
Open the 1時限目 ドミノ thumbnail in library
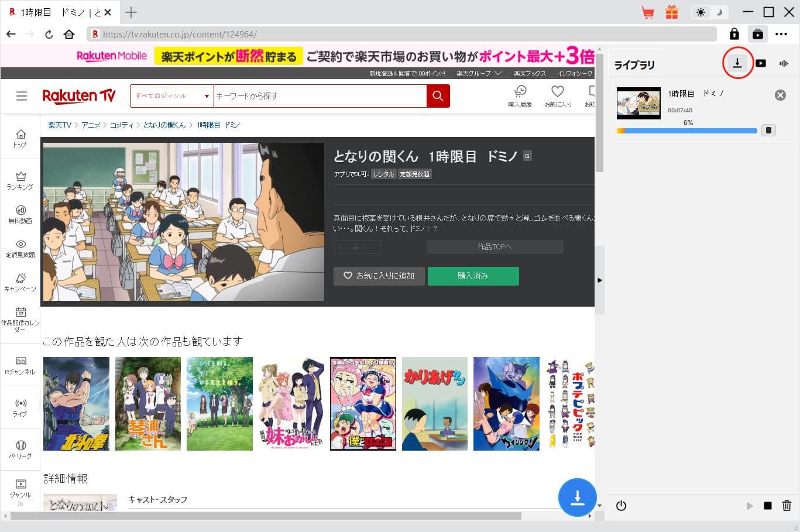638,103
